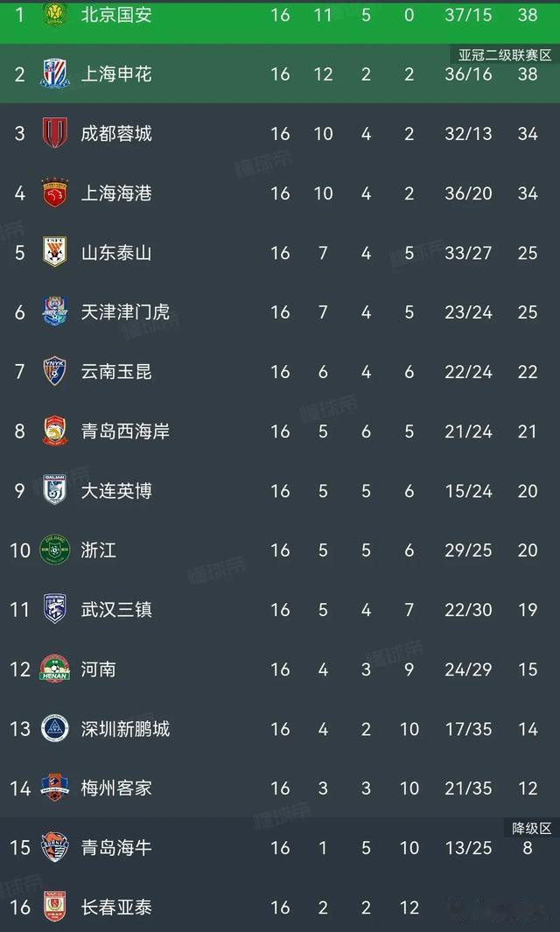
Task: Tap the Shanghai Port club crest
Action: point(55,193)
